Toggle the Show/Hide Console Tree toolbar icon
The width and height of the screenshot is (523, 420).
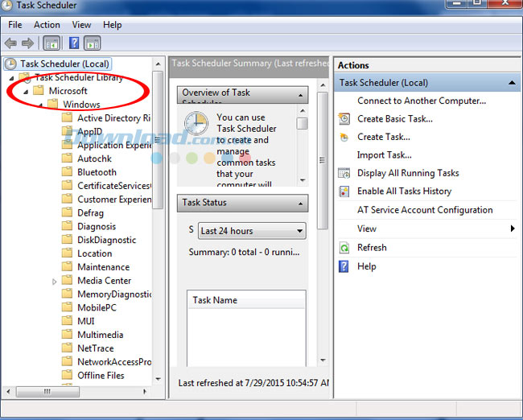click(51, 43)
